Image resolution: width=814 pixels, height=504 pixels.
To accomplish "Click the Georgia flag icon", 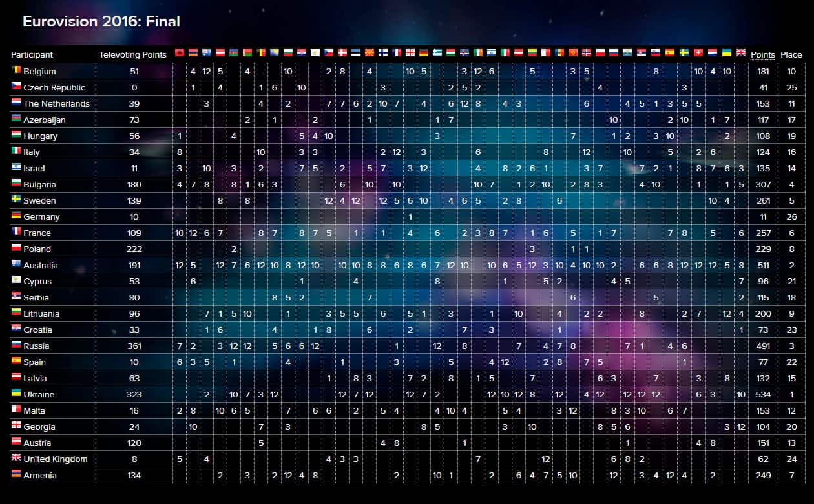I will pyautogui.click(x=16, y=426).
